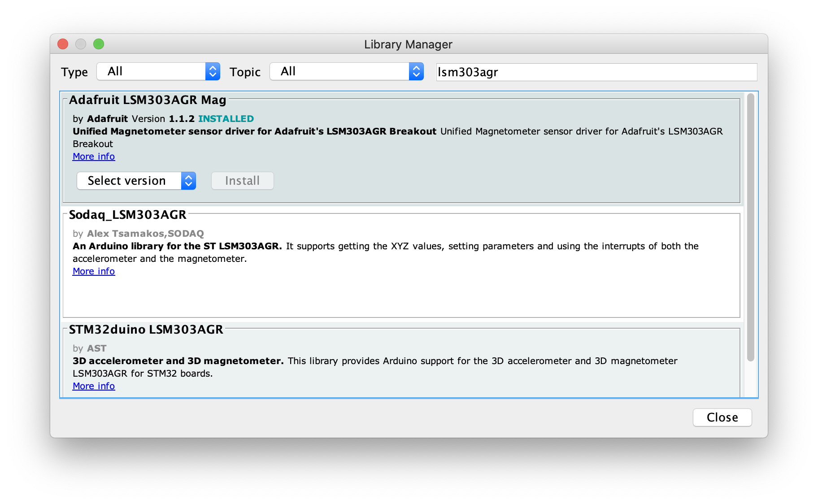Select the lsm303agr search input field
The width and height of the screenshot is (818, 504).
click(596, 72)
